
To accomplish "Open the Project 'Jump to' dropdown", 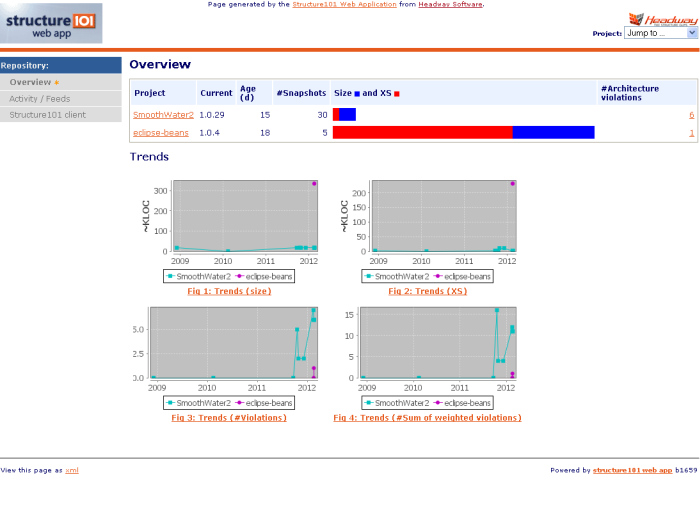I will point(661,33).
